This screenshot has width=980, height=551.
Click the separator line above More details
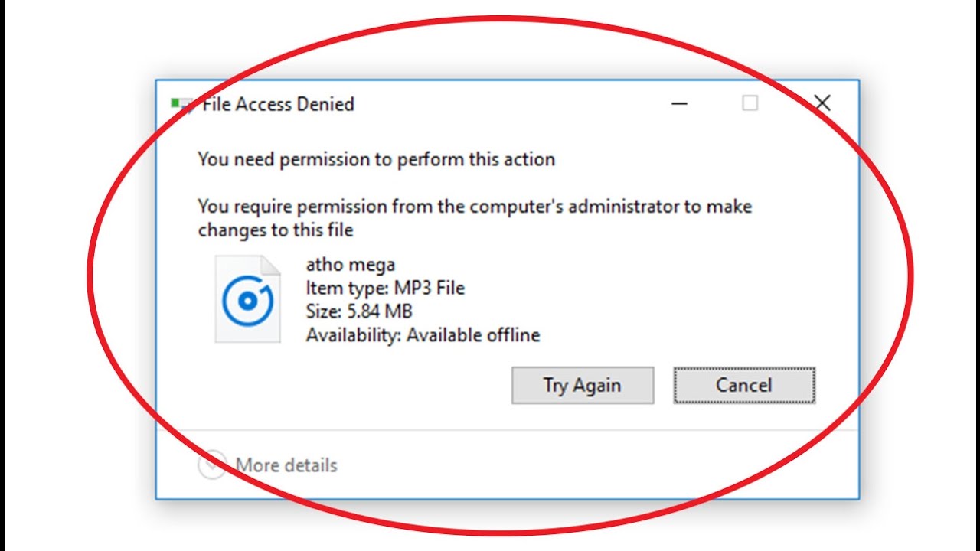pos(505,430)
